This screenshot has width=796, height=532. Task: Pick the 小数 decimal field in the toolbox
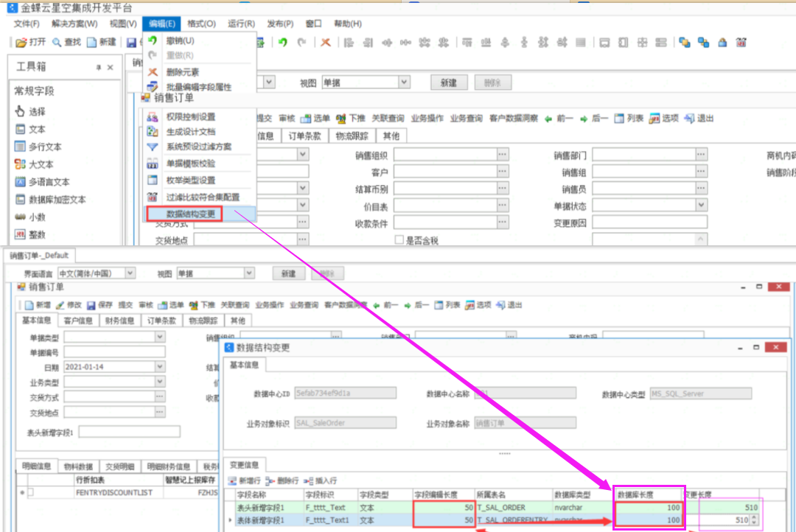(30, 217)
